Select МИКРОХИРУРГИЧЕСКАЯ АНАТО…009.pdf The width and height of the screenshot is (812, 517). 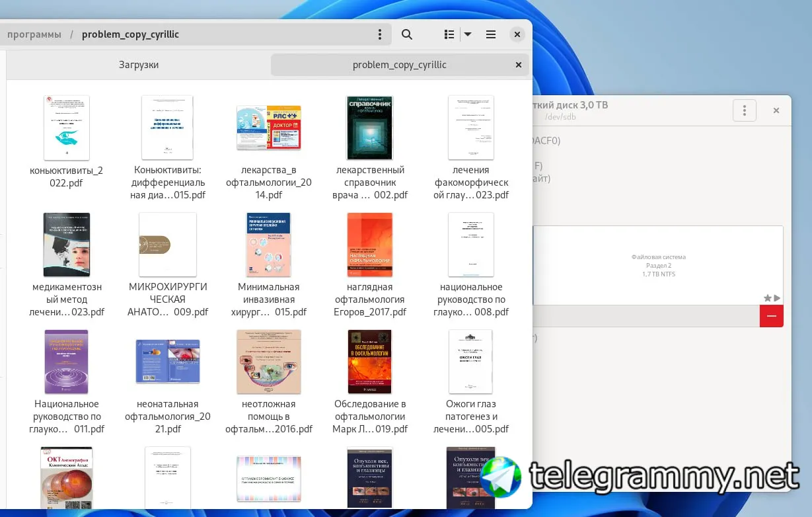168,264
